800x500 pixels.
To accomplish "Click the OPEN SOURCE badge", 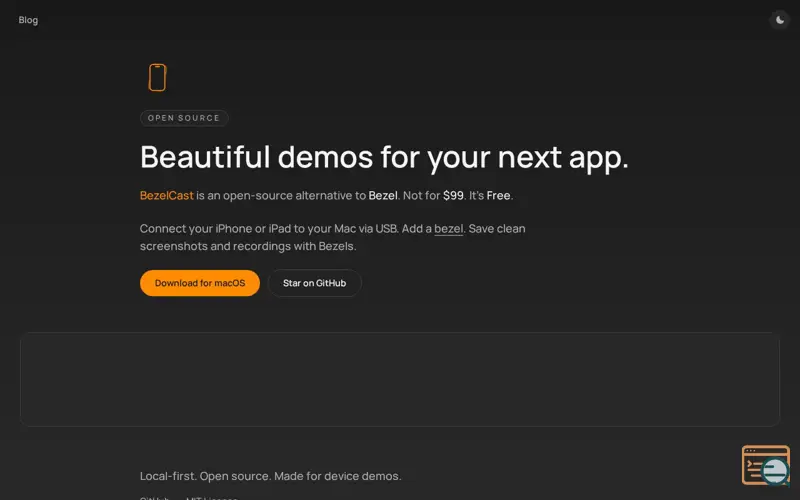I will click(x=184, y=118).
